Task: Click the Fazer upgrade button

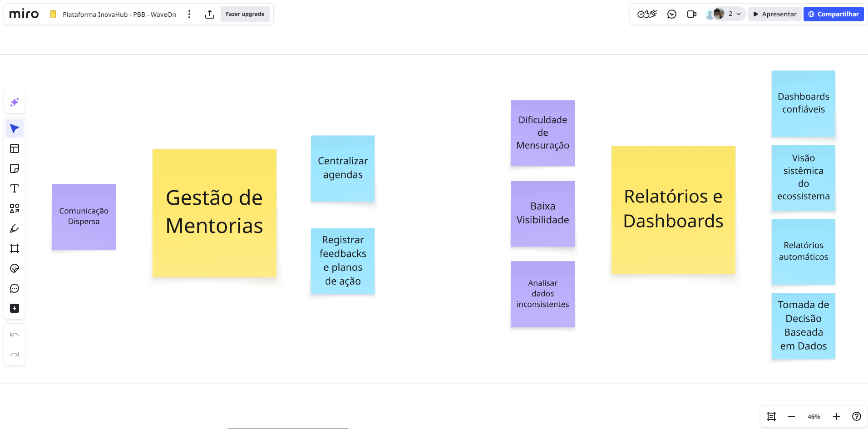Action: coord(245,14)
